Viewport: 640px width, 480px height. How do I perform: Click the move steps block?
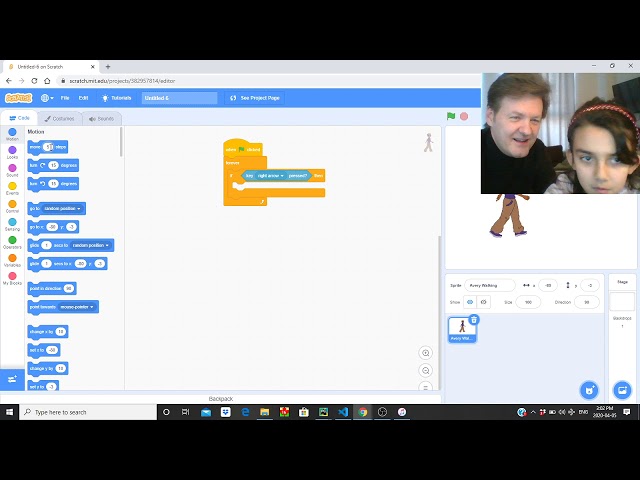tap(48, 147)
